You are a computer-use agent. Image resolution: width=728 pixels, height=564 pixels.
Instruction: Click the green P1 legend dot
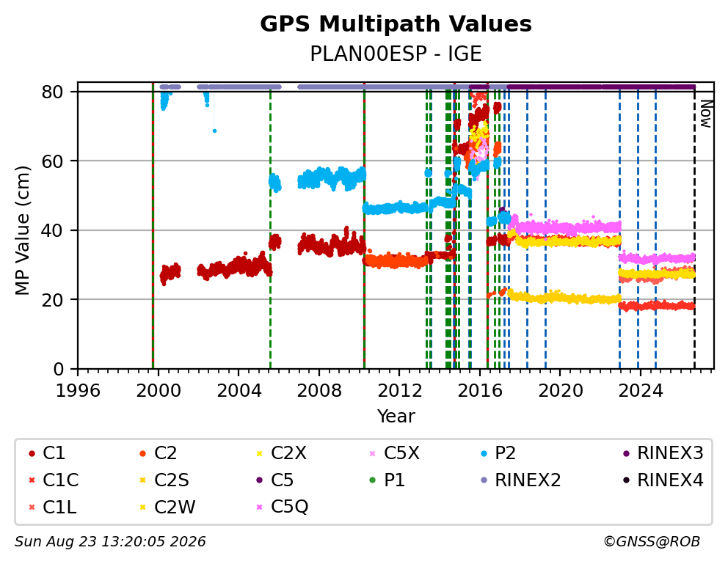coord(372,480)
